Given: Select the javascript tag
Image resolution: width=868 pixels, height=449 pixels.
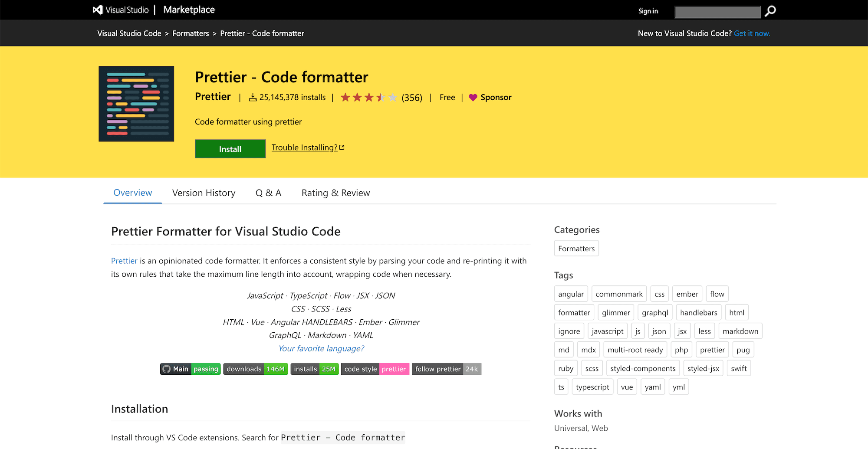Looking at the screenshot, I should coord(608,331).
